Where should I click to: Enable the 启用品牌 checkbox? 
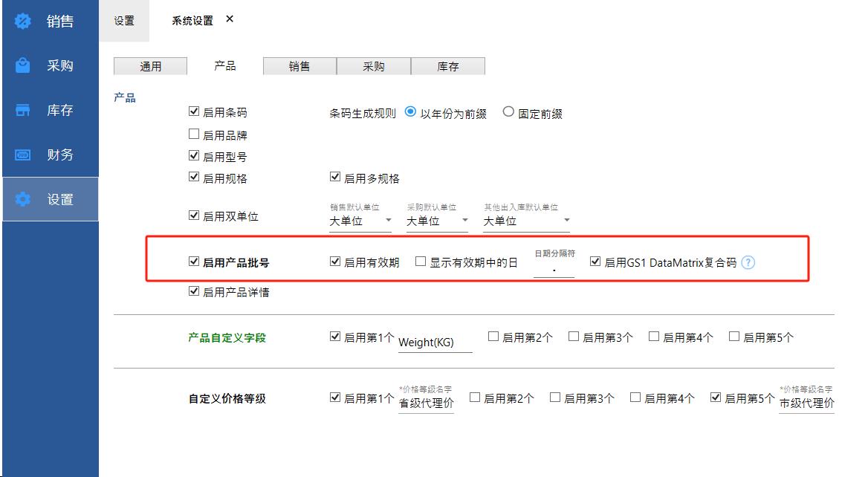point(194,134)
